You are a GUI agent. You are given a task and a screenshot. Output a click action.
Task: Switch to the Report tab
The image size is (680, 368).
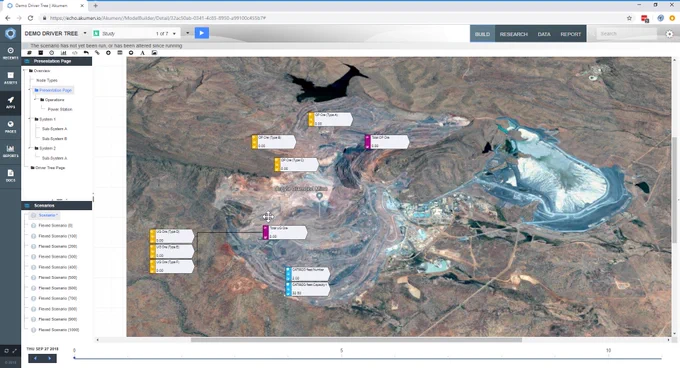click(570, 34)
